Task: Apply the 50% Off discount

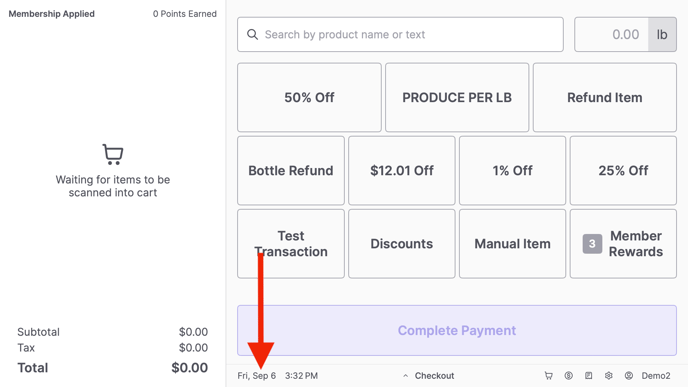Action: 309,97
